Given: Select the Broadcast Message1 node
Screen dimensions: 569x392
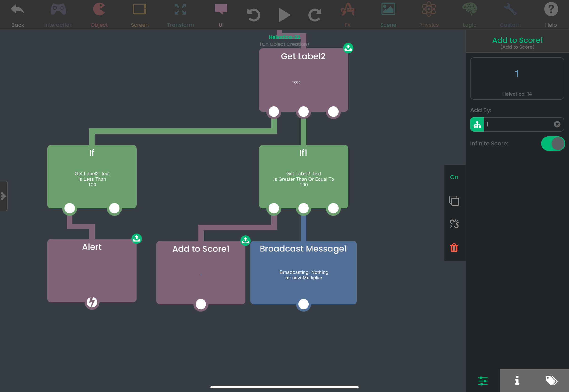Looking at the screenshot, I should coord(303,273).
